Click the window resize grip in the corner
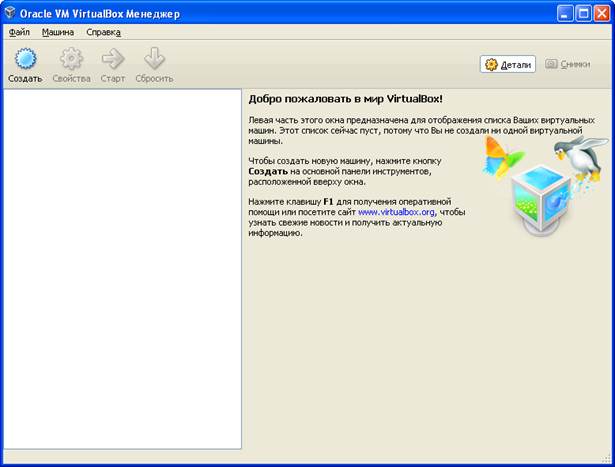 pos(608,460)
